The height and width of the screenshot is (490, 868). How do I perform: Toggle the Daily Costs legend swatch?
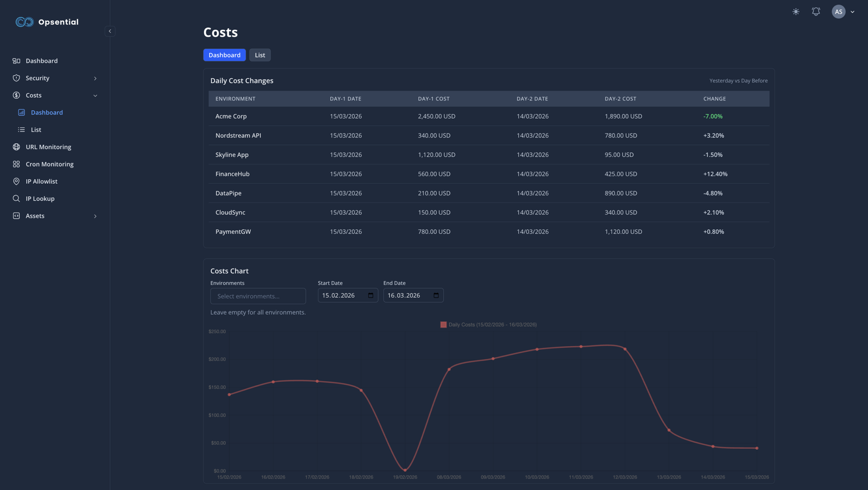(443, 324)
